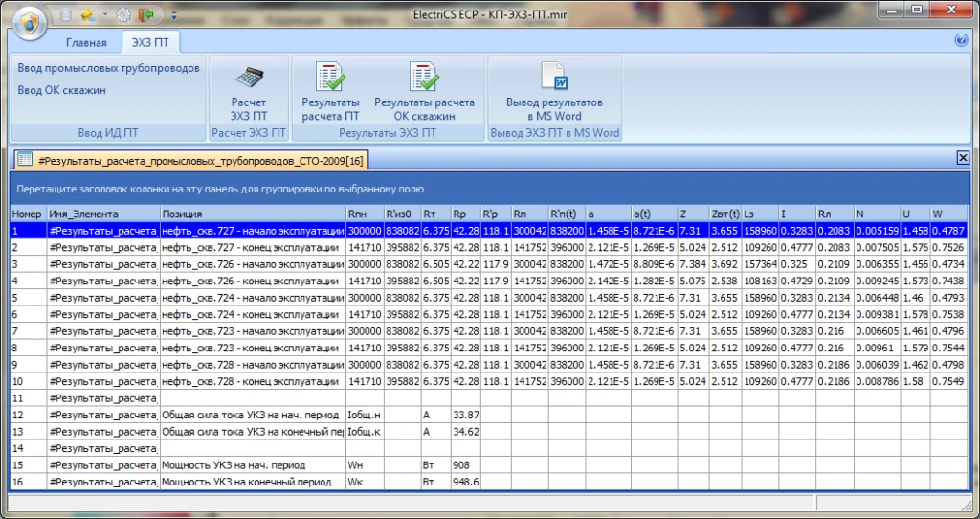Click the database icon in quick access toolbar

[x=65, y=15]
